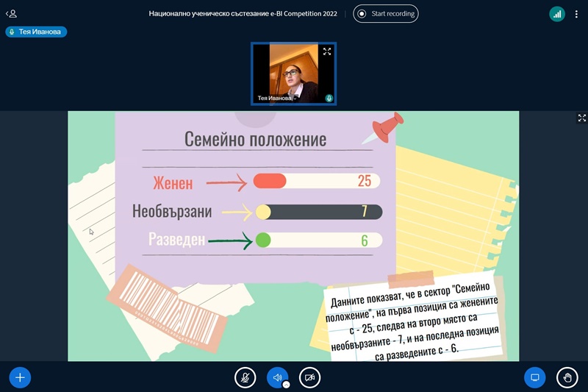The height and width of the screenshot is (392, 588).
Task: Click the Данните показват note text
Action: pyautogui.click(x=412, y=322)
